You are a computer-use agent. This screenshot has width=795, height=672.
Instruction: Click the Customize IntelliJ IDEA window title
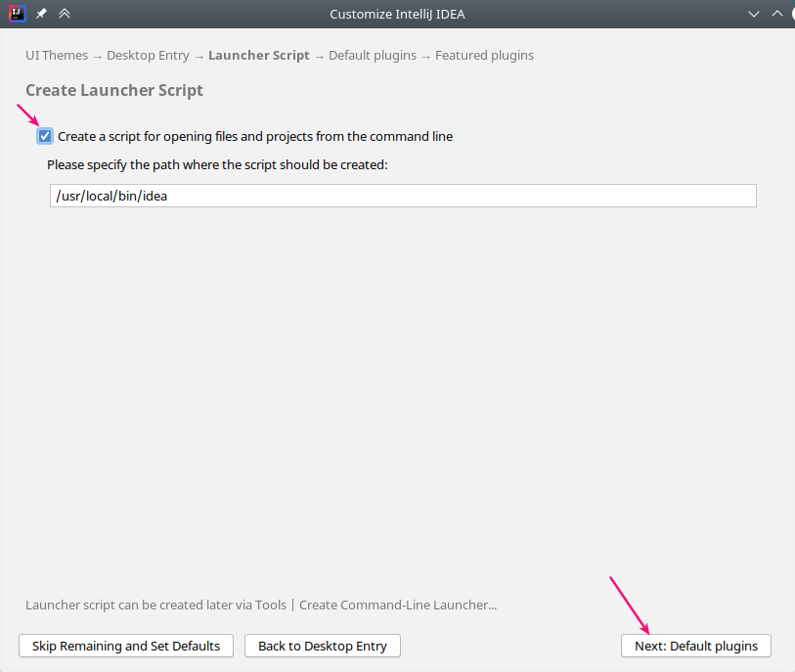[397, 14]
